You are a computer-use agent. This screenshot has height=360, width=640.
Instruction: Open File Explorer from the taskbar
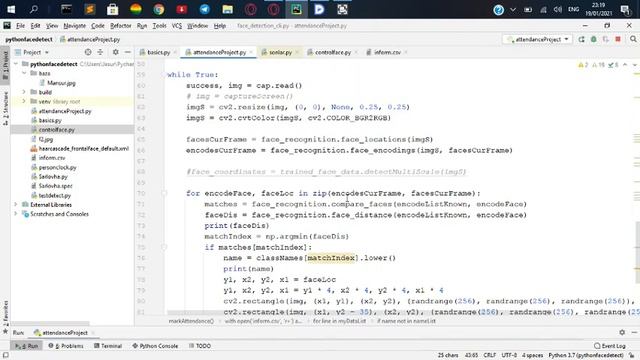(227, 9)
